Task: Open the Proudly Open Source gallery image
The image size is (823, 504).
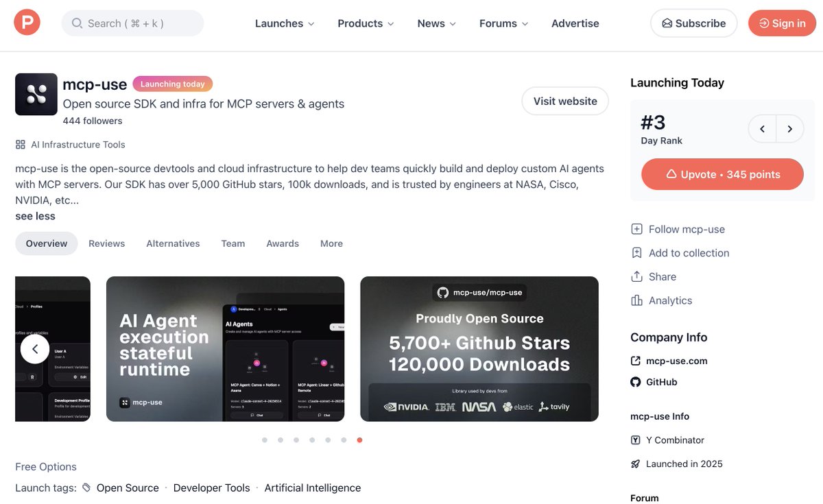Action: tap(479, 349)
